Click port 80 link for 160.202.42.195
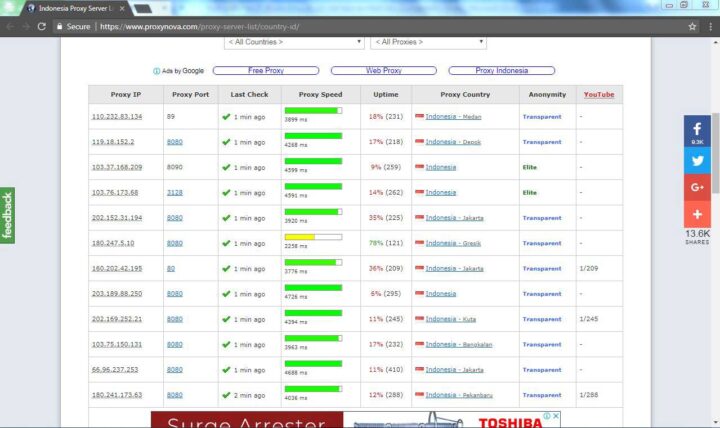The image size is (720, 428). 171,268
